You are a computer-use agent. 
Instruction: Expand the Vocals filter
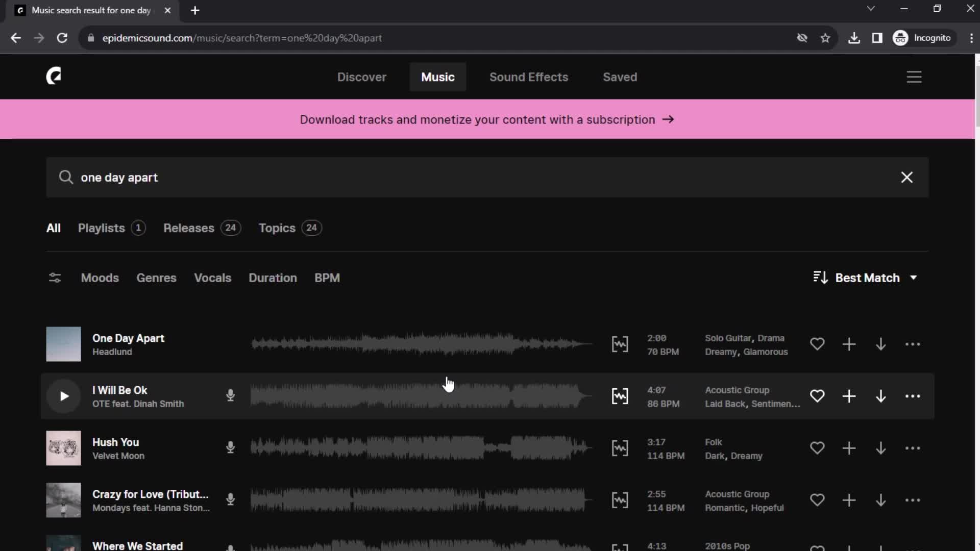(212, 278)
